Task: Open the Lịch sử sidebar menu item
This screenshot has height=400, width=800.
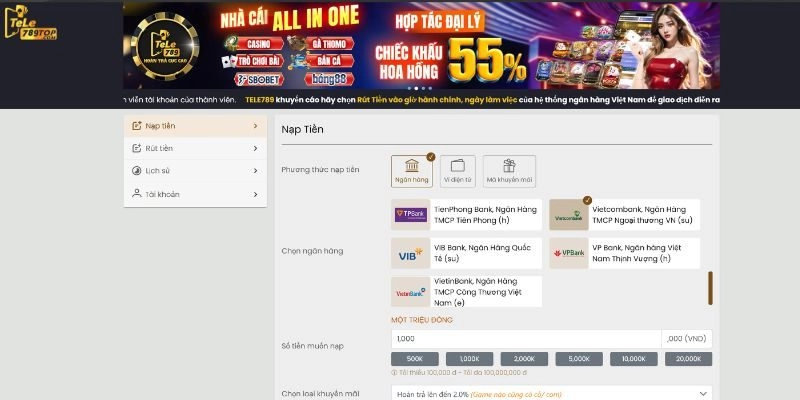Action: coord(195,171)
